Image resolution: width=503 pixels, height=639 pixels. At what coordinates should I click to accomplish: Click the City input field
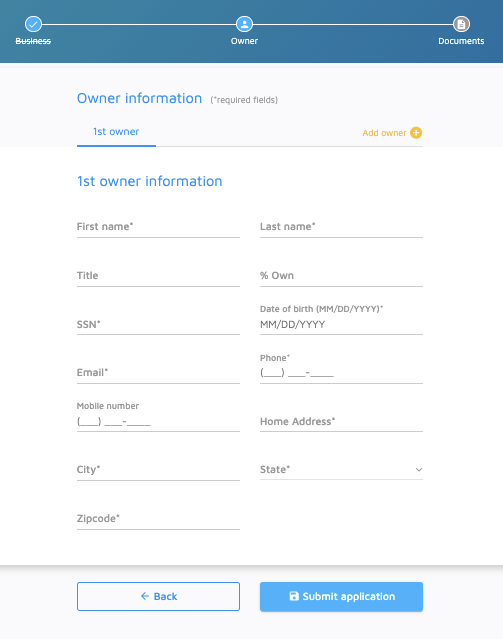158,469
